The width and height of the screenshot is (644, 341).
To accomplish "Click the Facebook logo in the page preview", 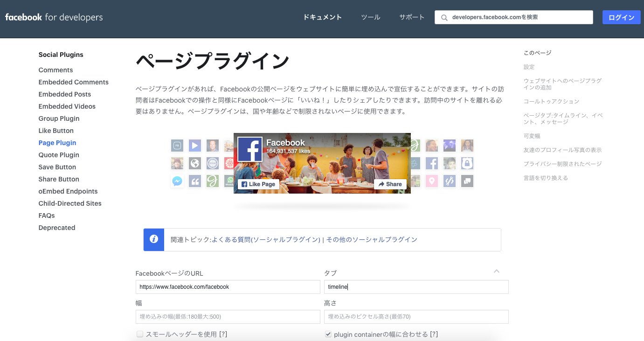I will [x=250, y=149].
